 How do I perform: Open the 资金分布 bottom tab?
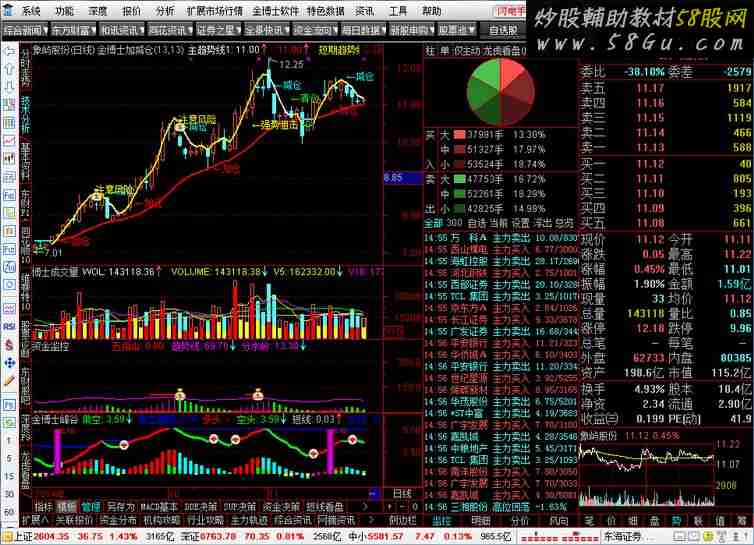(x=117, y=520)
